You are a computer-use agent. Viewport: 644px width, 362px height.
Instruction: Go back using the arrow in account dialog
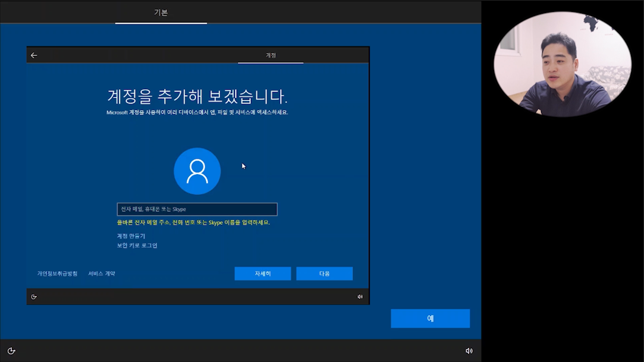coord(34,55)
